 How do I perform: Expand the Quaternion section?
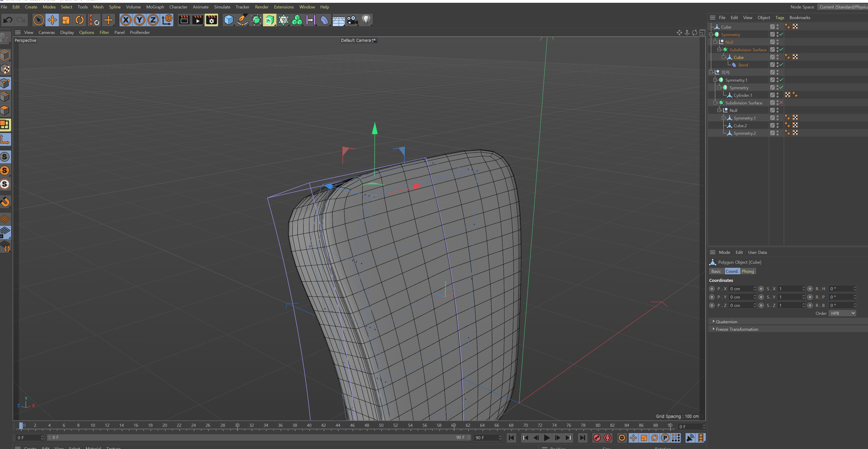click(713, 322)
